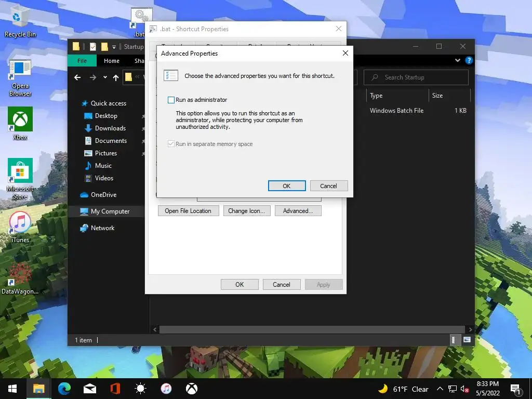Go forward in File Explorer

coord(92,78)
